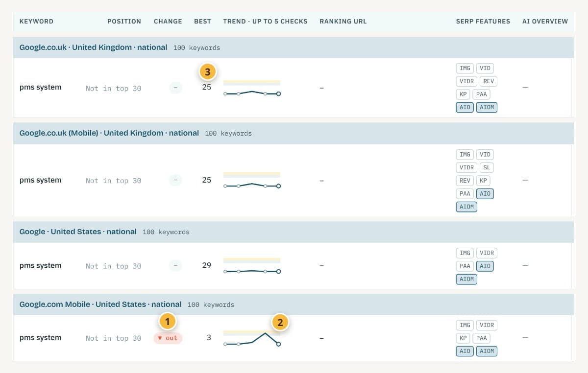Screen dimensions: 588x373
Task: Click 'Not in top 30' in Google United States row
Action: [x=113, y=266]
